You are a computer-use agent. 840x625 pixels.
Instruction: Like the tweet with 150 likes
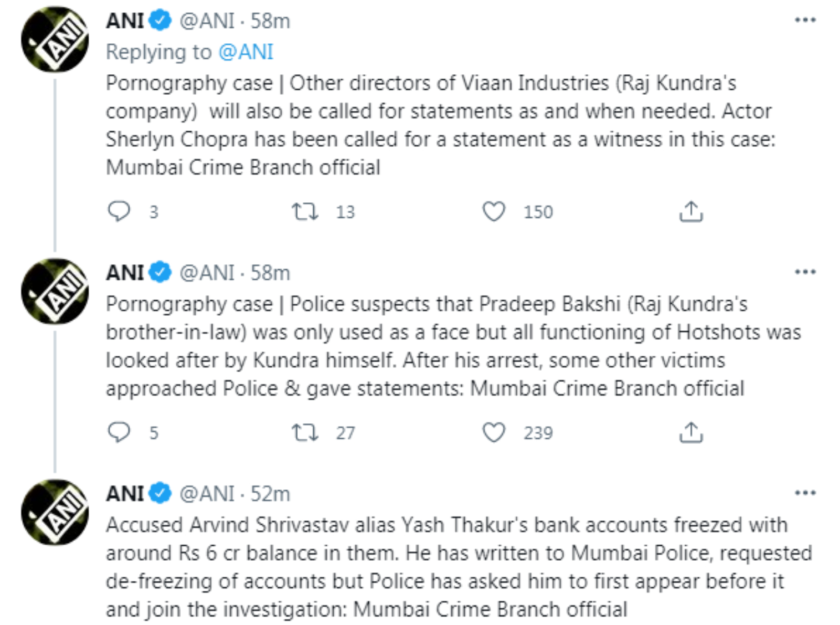coord(493,211)
